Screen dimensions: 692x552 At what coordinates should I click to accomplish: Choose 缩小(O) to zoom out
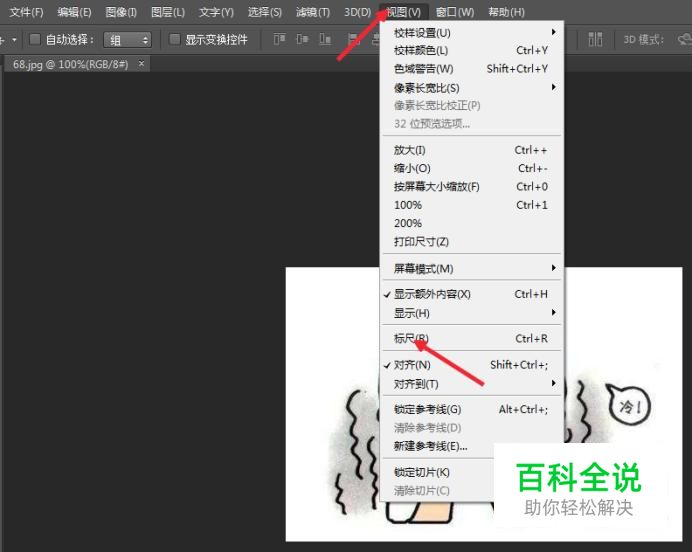(x=471, y=168)
